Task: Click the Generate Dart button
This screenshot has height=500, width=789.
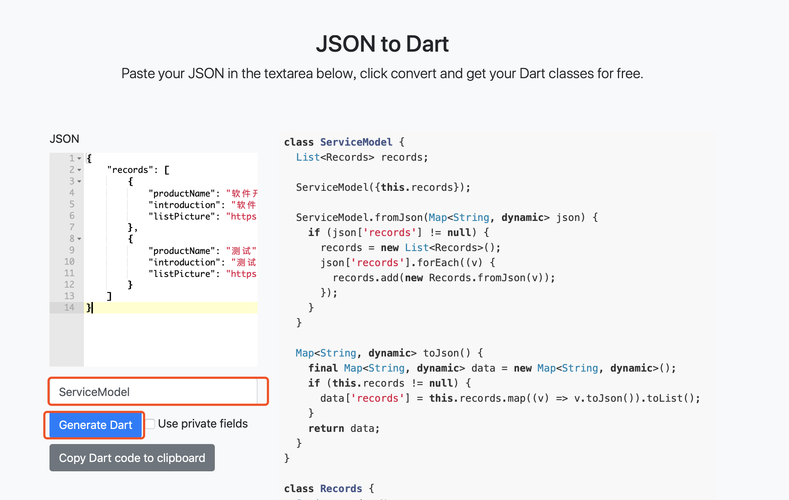Action: [95, 425]
